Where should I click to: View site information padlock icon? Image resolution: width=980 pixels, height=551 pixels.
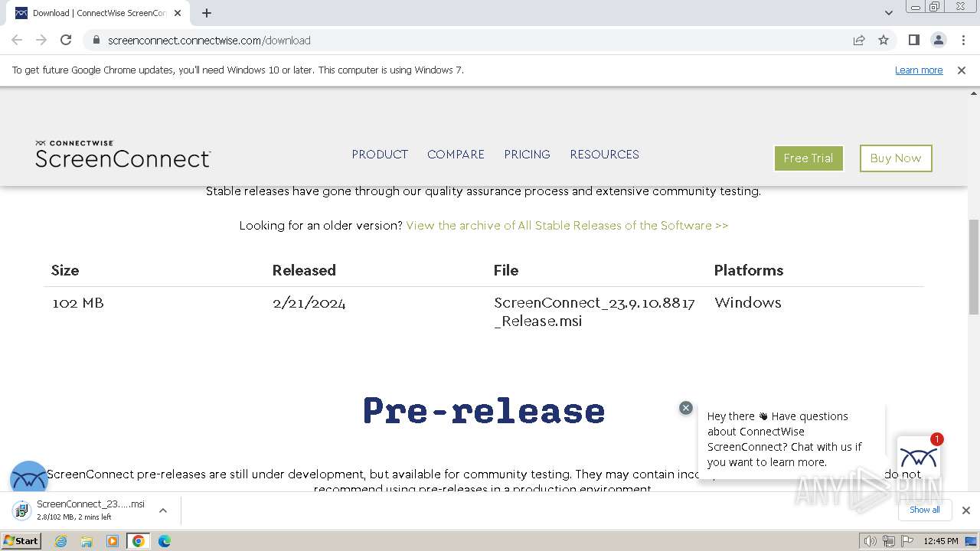[96, 40]
